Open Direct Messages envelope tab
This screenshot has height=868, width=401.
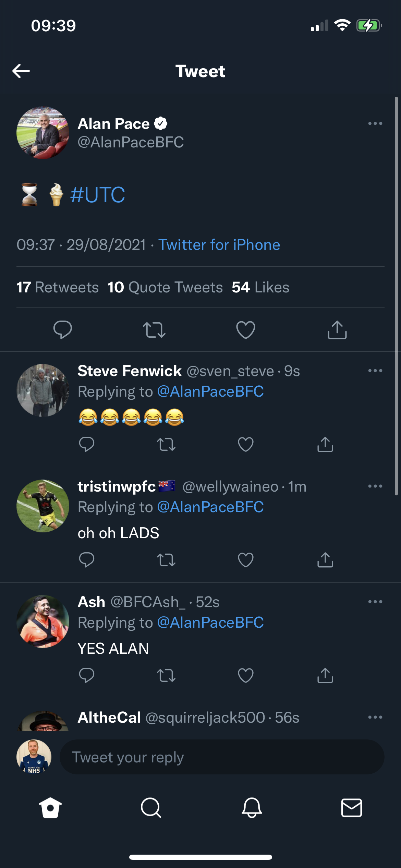[352, 808]
